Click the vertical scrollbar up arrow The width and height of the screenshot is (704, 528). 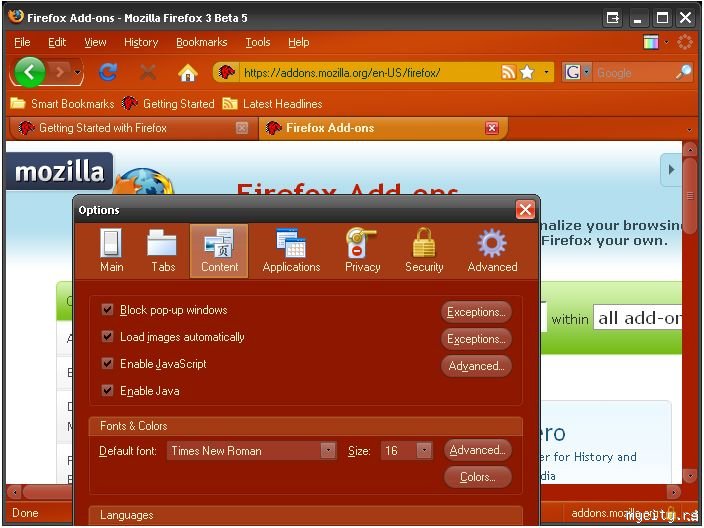[x=690, y=149]
